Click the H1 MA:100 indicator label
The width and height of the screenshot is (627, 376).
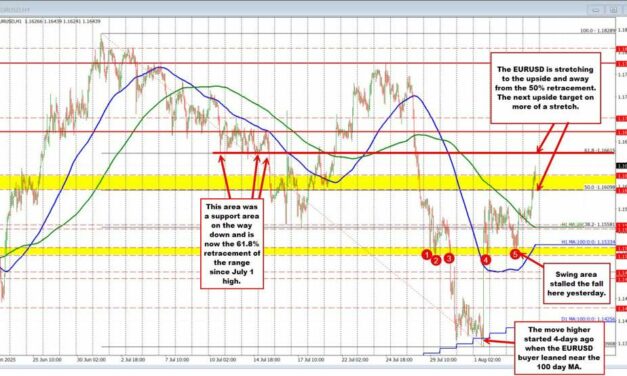(x=588, y=242)
